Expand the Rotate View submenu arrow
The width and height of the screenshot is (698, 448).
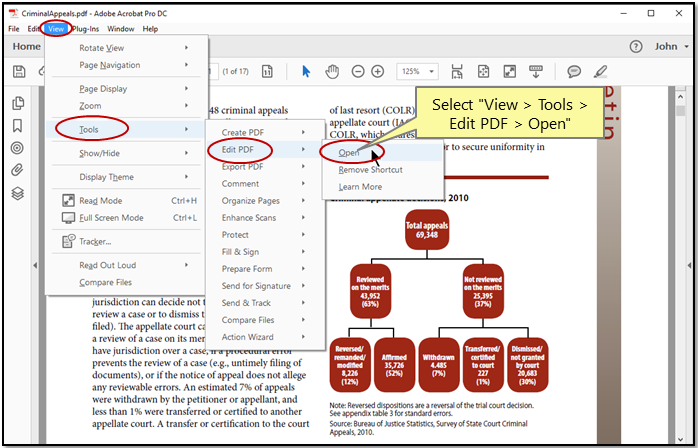point(187,47)
